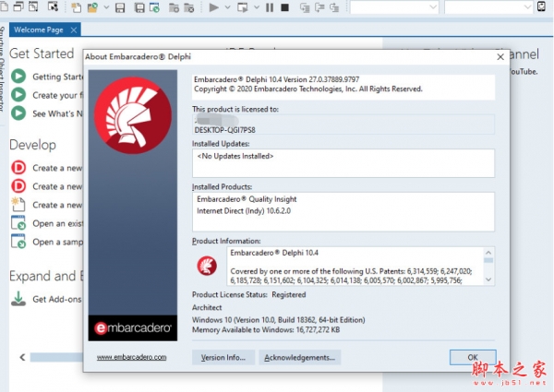The image size is (554, 392).
Task: Click the Open Project icon
Action: click(154, 7)
